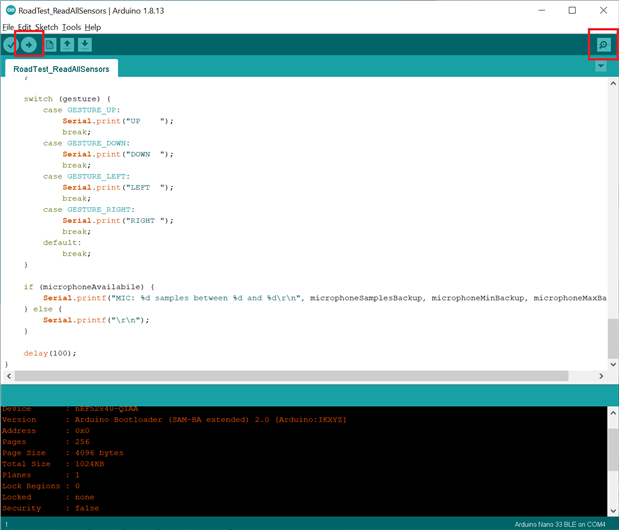Click the editor horizontal scrollbar left arrow
This screenshot has height=530, width=619.
7,376
